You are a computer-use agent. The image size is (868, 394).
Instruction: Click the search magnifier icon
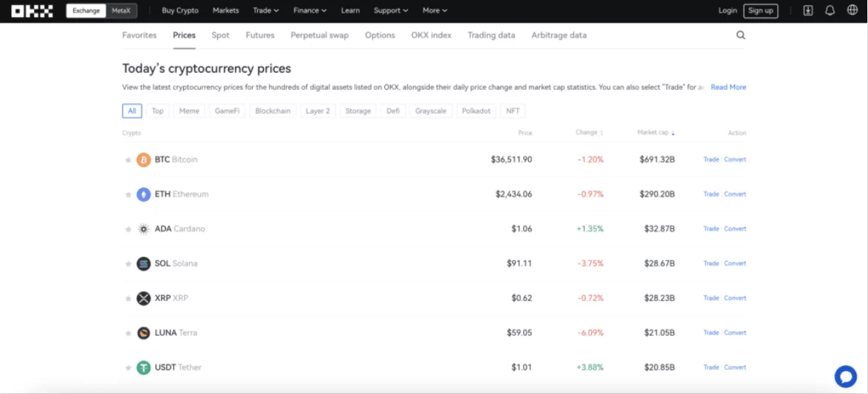point(741,35)
